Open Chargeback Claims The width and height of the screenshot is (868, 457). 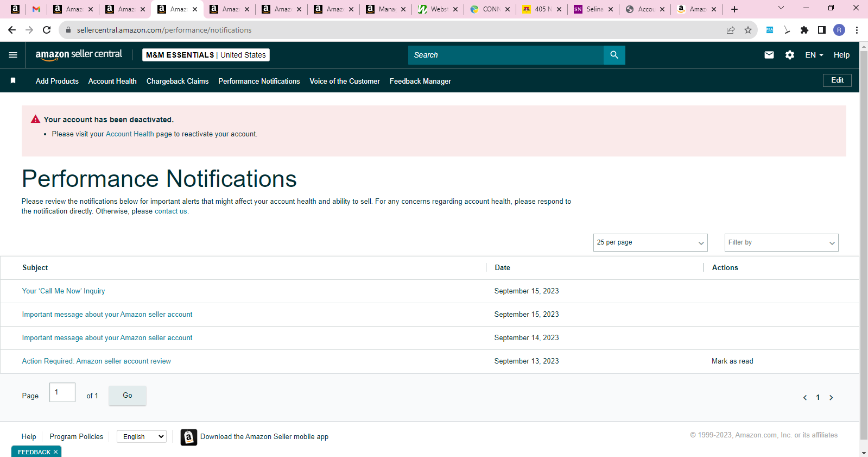coord(178,81)
